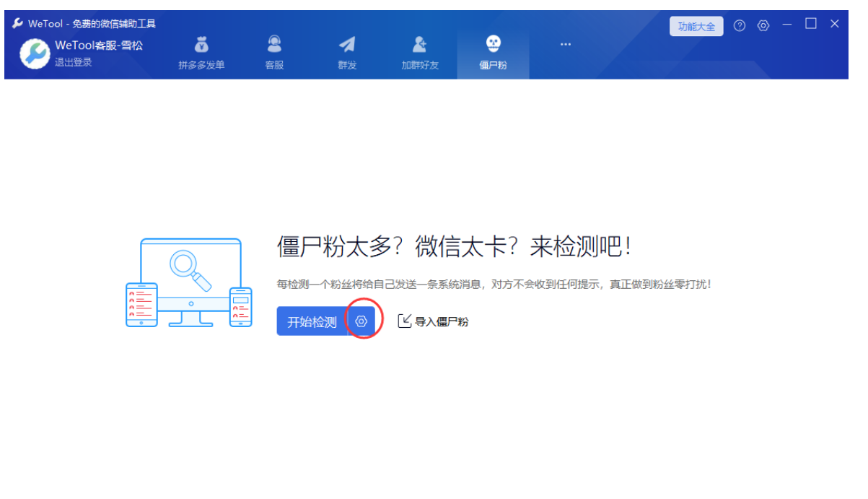The height and width of the screenshot is (499, 868).
Task: Click the WeTool wrench logo in the title bar
Action: coord(18,23)
